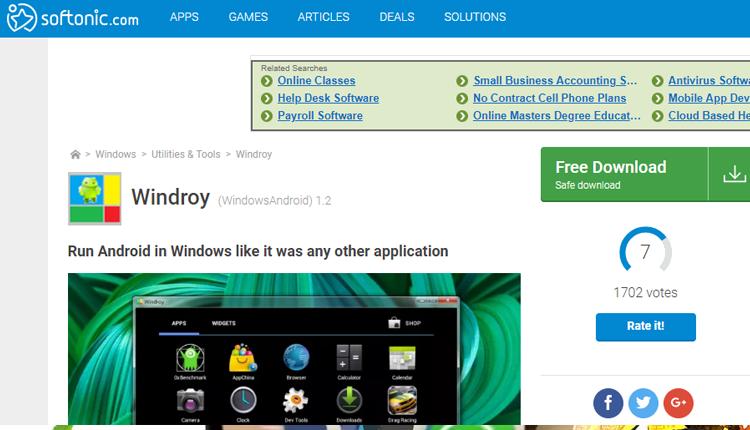Click 0xBenchmark icon in Windroy screenshot
The height and width of the screenshot is (430, 750).
tap(190, 358)
